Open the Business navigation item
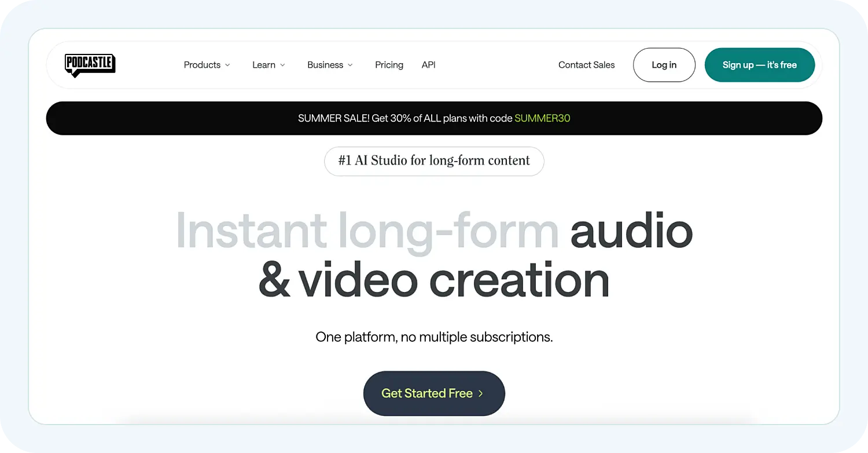Image resolution: width=868 pixels, height=453 pixels. 330,65
